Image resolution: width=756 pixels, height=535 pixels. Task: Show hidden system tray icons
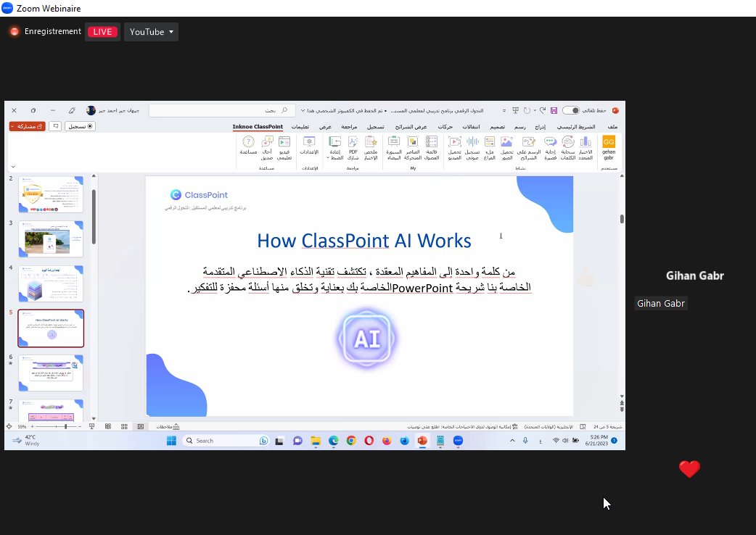pos(512,441)
